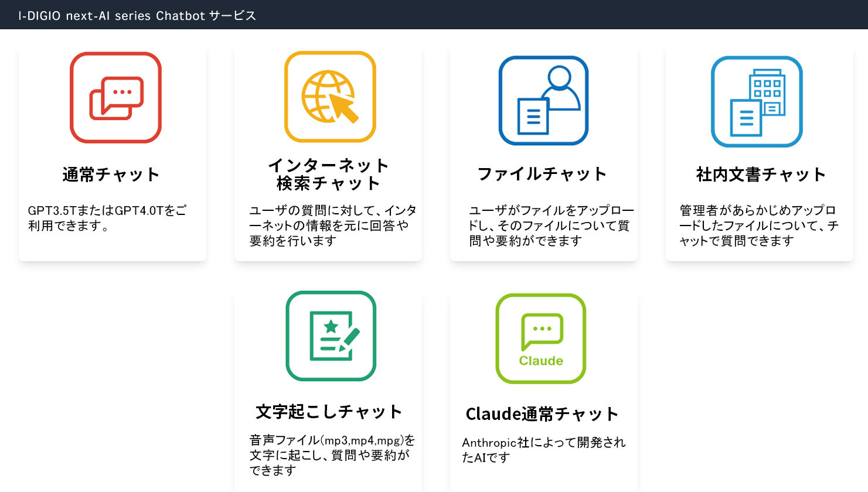Click the GPT3.5T/GPT4.0T description text

tap(107, 218)
